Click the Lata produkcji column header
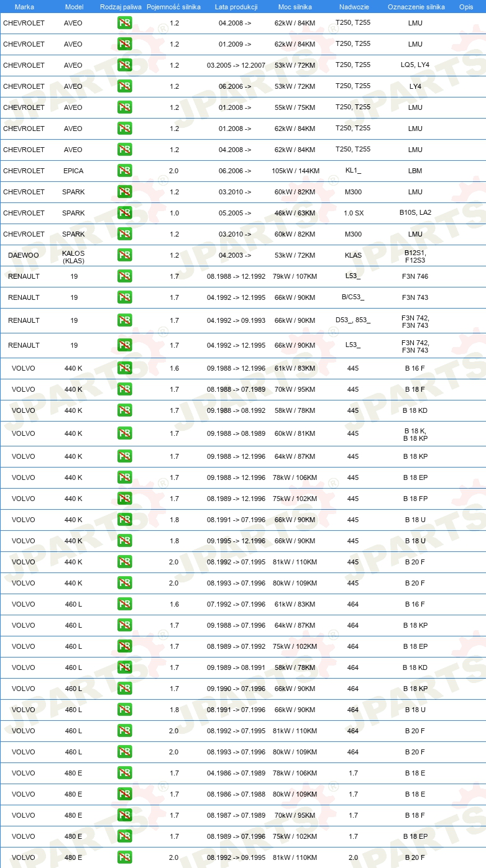Image resolution: width=486 pixels, height=868 pixels. (236, 6)
